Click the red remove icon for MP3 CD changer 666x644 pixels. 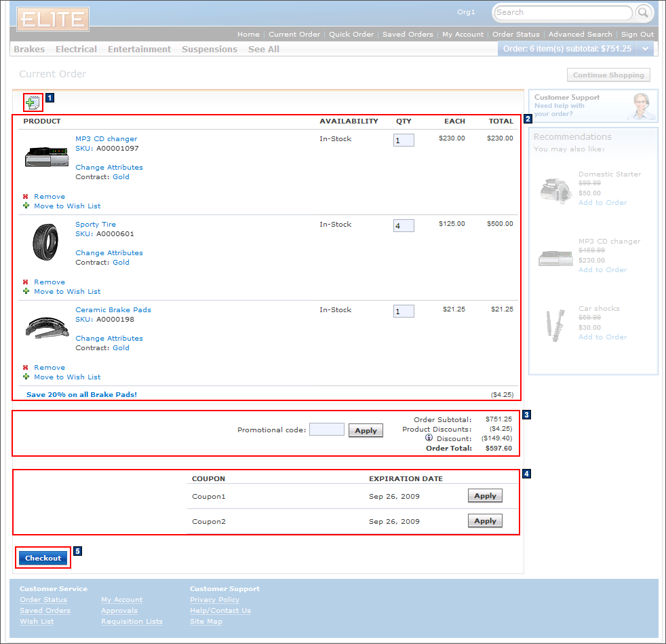[x=26, y=197]
